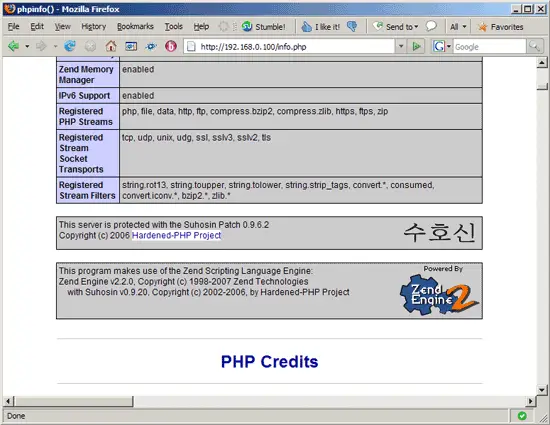This screenshot has height=425, width=550.
Task: Open the All topics dropdown
Action: [458, 27]
